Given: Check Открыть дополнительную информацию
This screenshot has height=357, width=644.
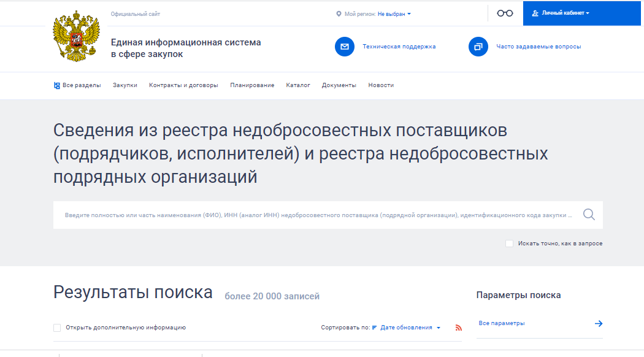Looking at the screenshot, I should [x=56, y=328].
